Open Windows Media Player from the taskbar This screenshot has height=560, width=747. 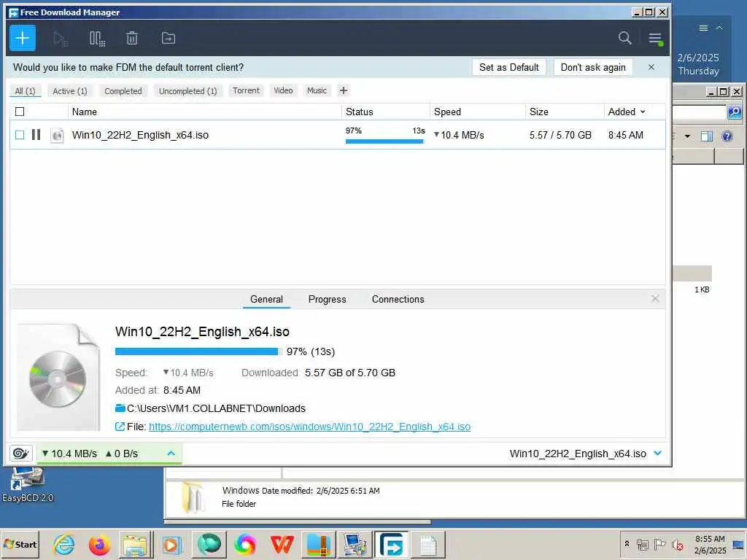171,544
